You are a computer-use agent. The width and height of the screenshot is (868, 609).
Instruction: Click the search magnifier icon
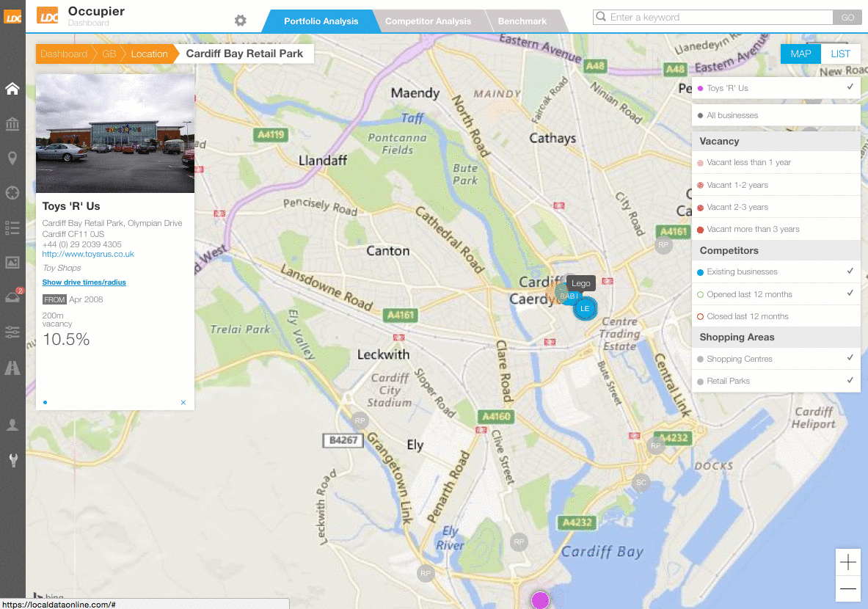coord(601,17)
